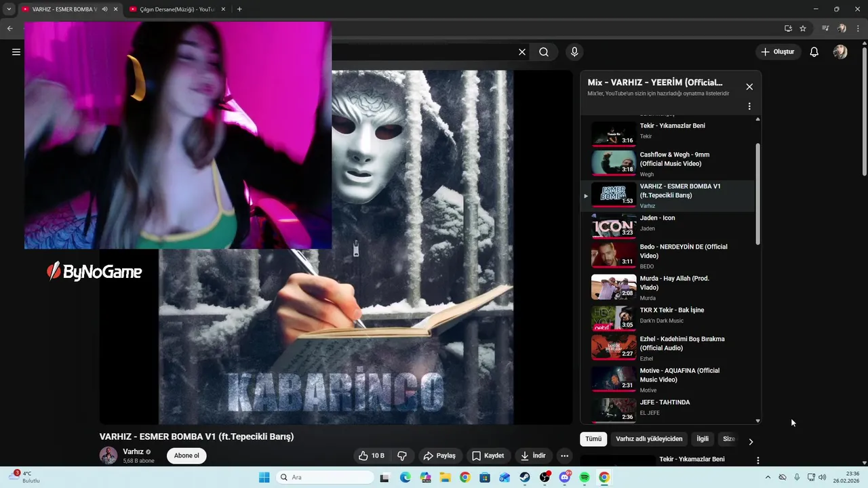Save the video with Kaydet
Viewport: 868px width, 488px height.
point(488,455)
